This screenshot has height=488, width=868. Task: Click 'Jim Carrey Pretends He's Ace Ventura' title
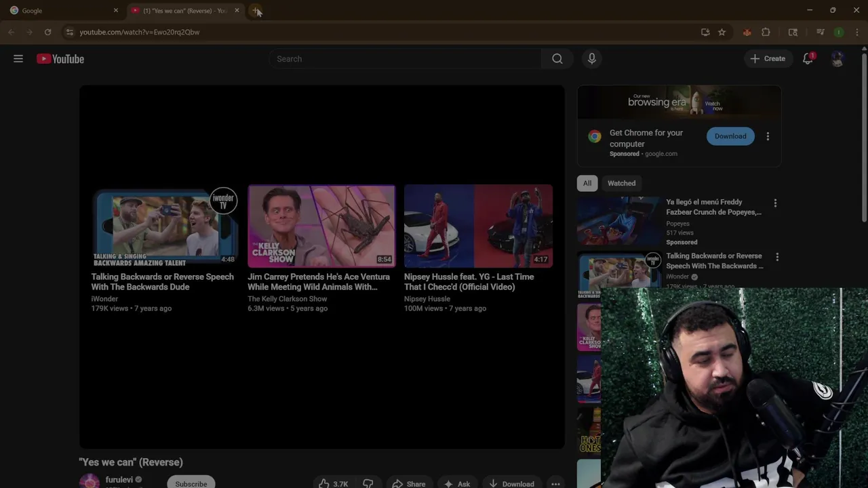pos(319,282)
